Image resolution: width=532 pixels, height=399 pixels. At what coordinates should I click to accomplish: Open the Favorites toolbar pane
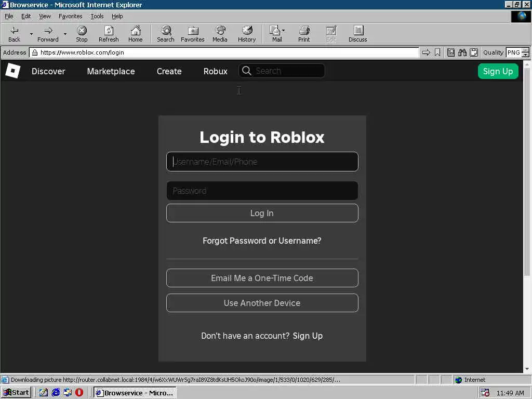tap(192, 34)
